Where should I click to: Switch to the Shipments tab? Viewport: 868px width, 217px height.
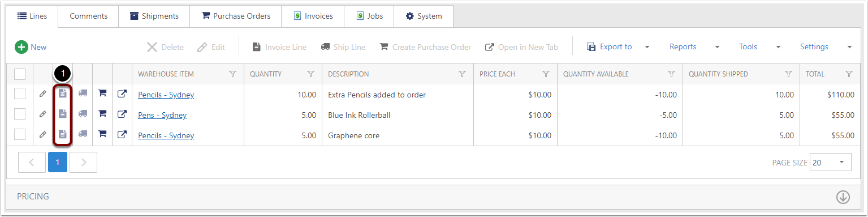pos(154,16)
